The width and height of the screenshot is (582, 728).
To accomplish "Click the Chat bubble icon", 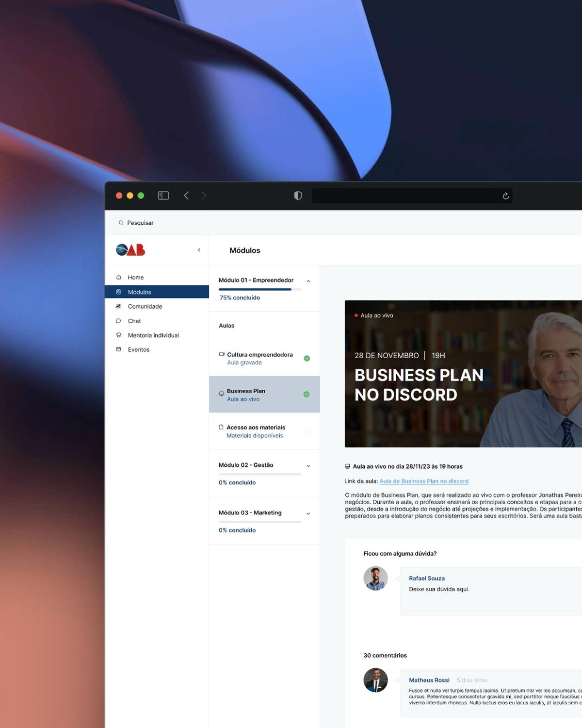I will [119, 321].
